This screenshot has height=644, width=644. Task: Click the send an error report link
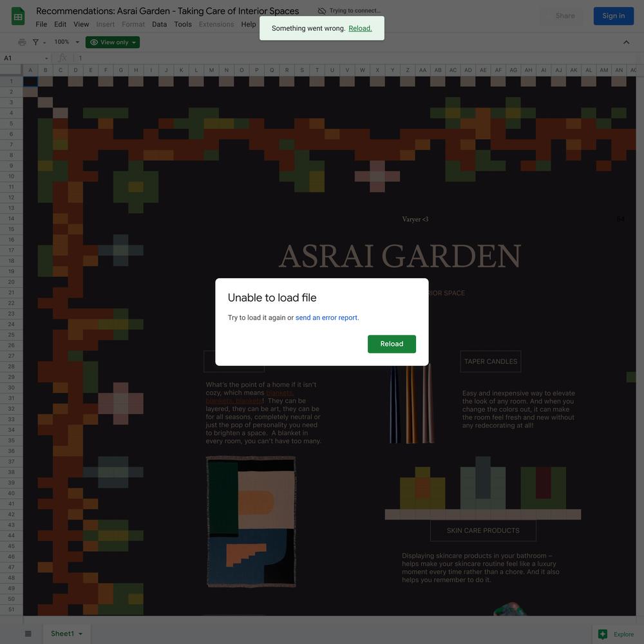click(327, 317)
